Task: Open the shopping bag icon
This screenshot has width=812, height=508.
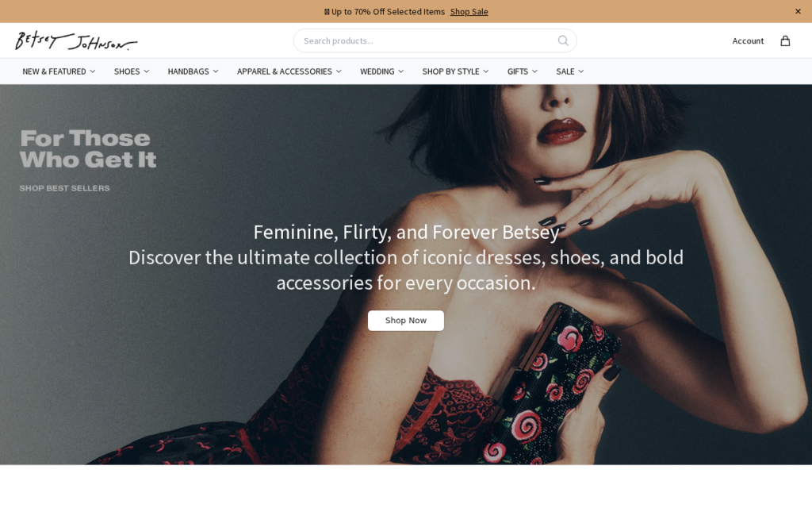Action: (x=785, y=41)
